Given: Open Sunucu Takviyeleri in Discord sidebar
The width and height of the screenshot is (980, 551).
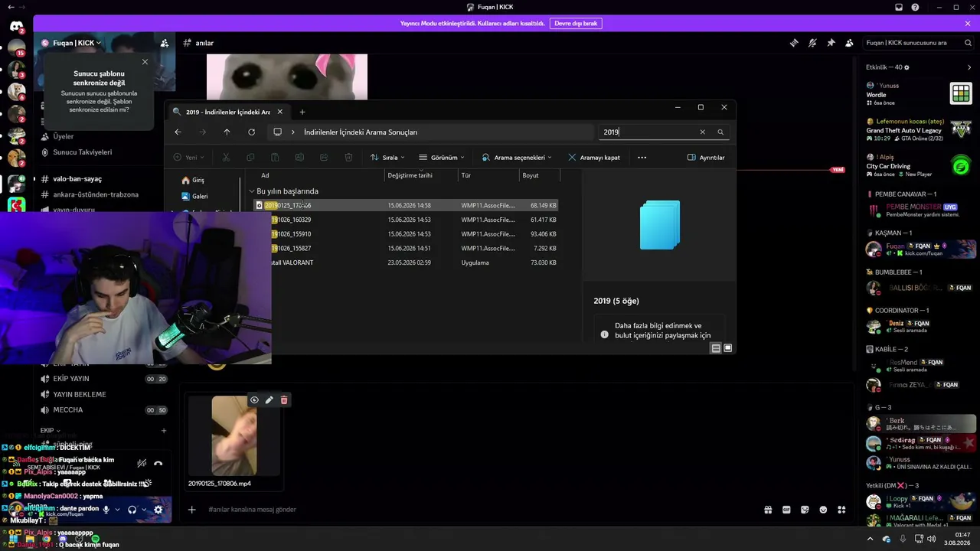Looking at the screenshot, I should (82, 152).
